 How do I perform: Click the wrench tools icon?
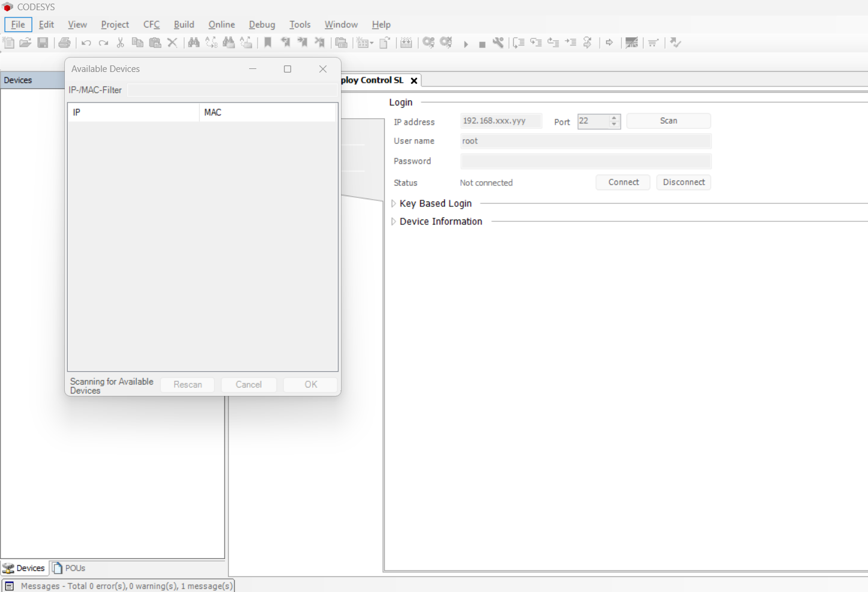pyautogui.click(x=498, y=43)
